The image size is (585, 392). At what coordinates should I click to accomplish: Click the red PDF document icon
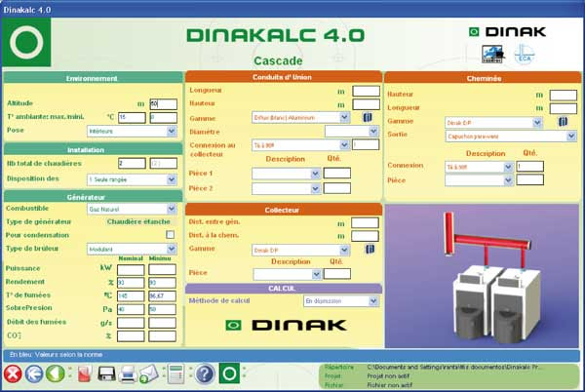85,373
